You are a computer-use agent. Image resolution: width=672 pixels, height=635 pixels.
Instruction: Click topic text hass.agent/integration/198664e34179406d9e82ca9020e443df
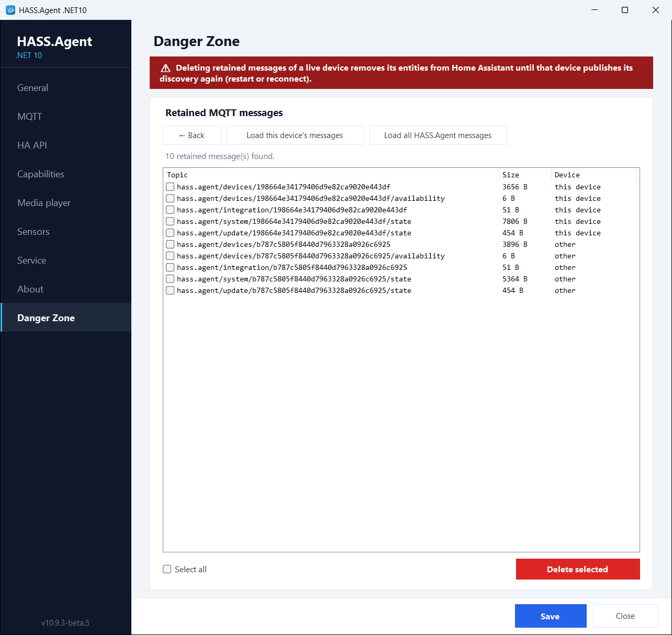292,210
